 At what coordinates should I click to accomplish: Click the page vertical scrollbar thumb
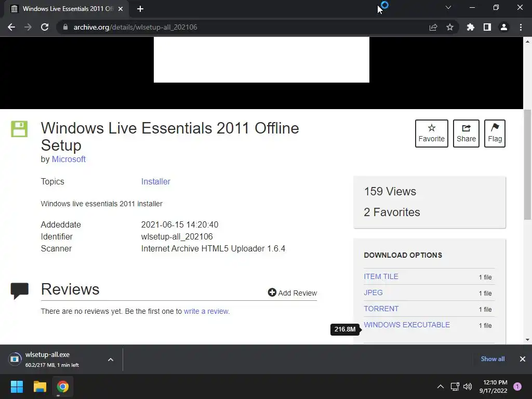coord(527,165)
